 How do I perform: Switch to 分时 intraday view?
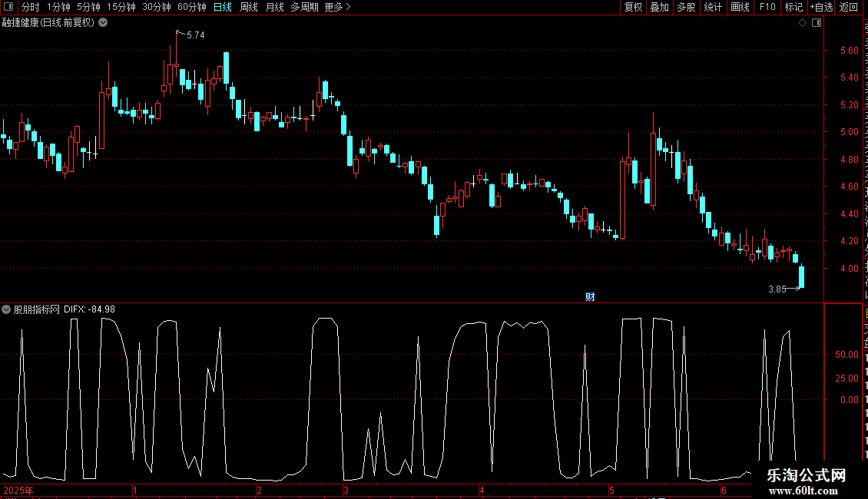point(31,7)
